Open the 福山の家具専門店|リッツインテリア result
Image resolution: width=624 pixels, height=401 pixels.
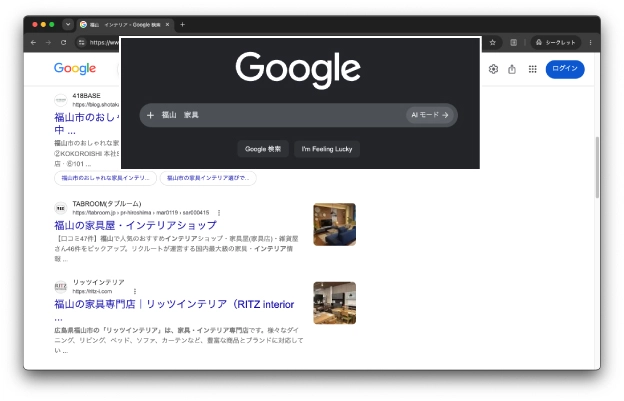click(x=174, y=304)
